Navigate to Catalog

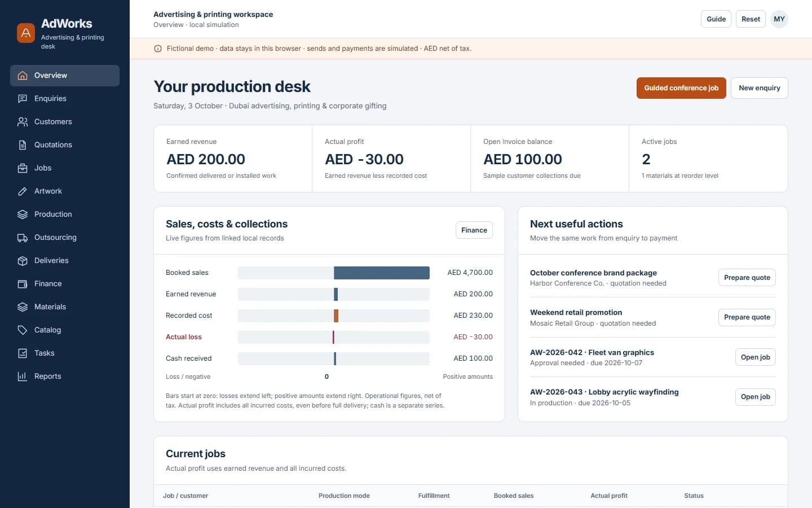(65, 330)
